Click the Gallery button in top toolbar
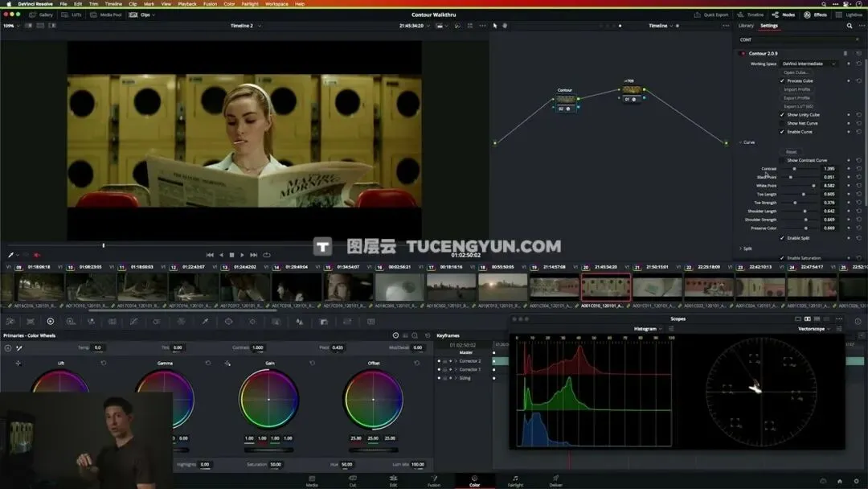The height and width of the screenshot is (489, 868). tap(41, 15)
